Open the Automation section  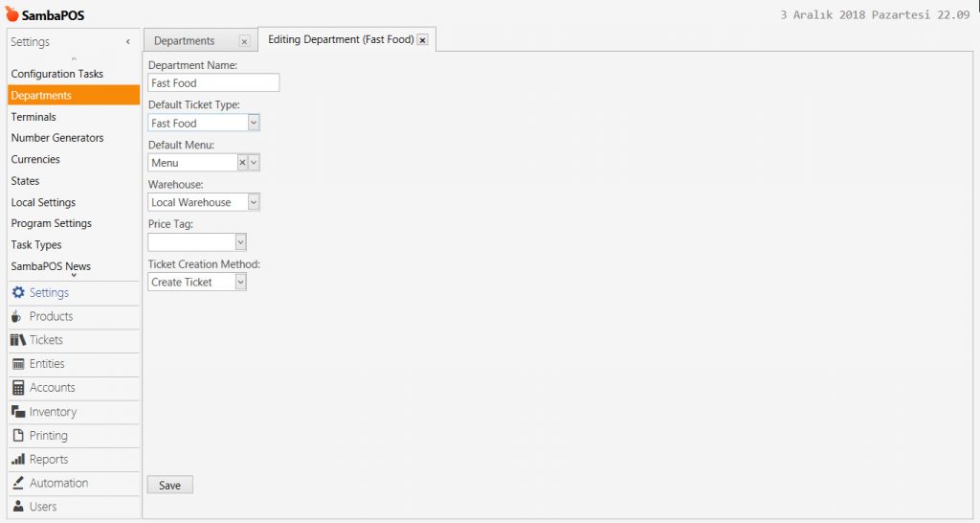click(74, 483)
